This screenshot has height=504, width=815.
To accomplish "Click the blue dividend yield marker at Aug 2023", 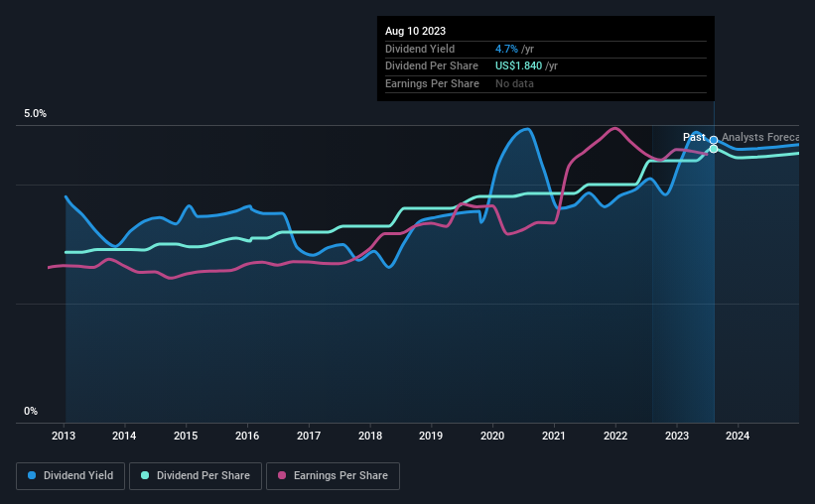I will (714, 140).
